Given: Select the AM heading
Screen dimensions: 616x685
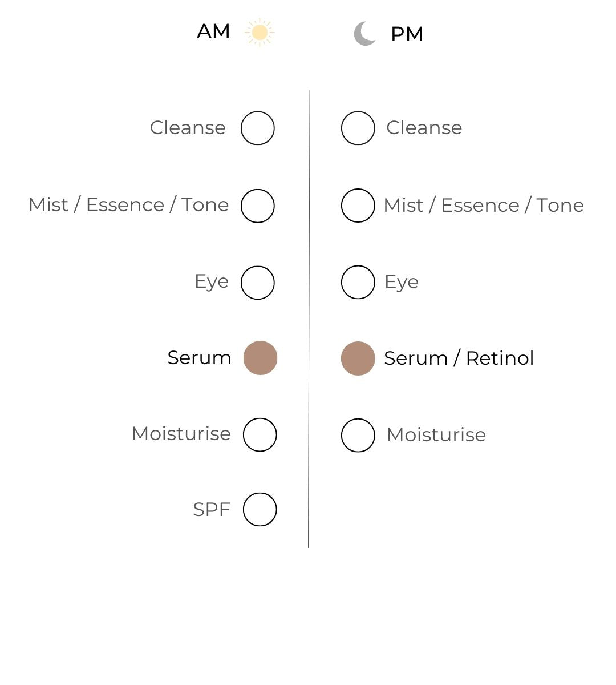Looking at the screenshot, I should [x=213, y=31].
